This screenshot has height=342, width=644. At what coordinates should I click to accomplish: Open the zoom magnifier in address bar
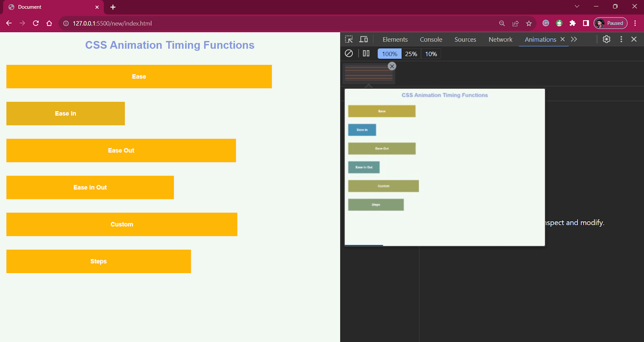click(502, 23)
